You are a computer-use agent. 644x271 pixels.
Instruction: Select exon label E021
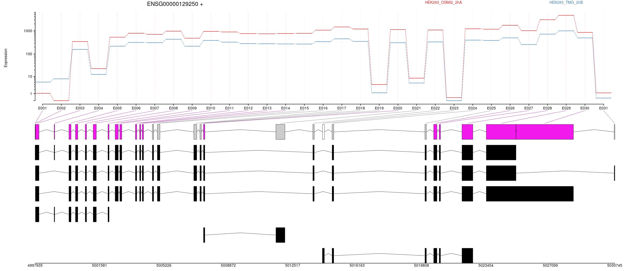coord(416,108)
